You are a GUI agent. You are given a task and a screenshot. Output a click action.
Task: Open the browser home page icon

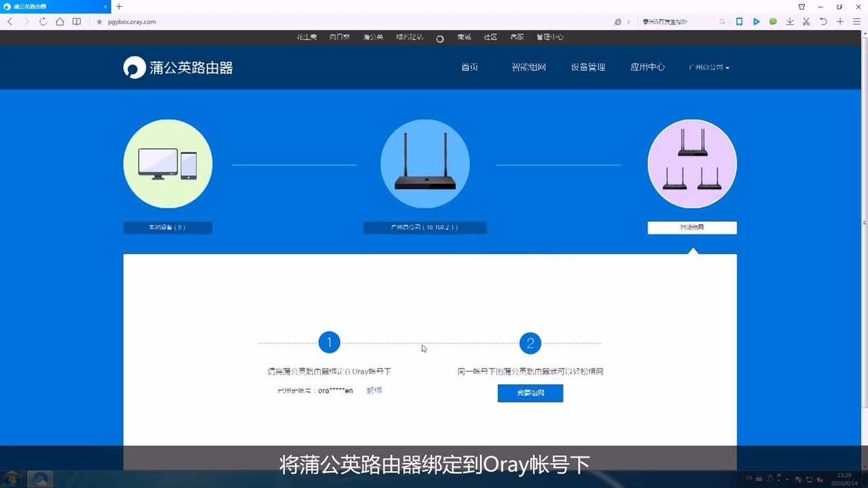(60, 22)
